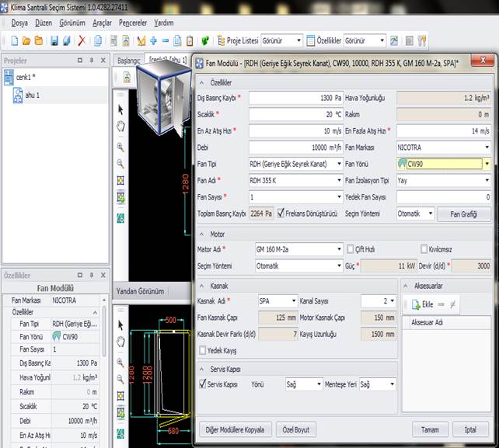Image resolution: width=499 pixels, height=448 pixels.
Task: Click the Dış Basınç Kaybı input field
Action: pos(295,98)
